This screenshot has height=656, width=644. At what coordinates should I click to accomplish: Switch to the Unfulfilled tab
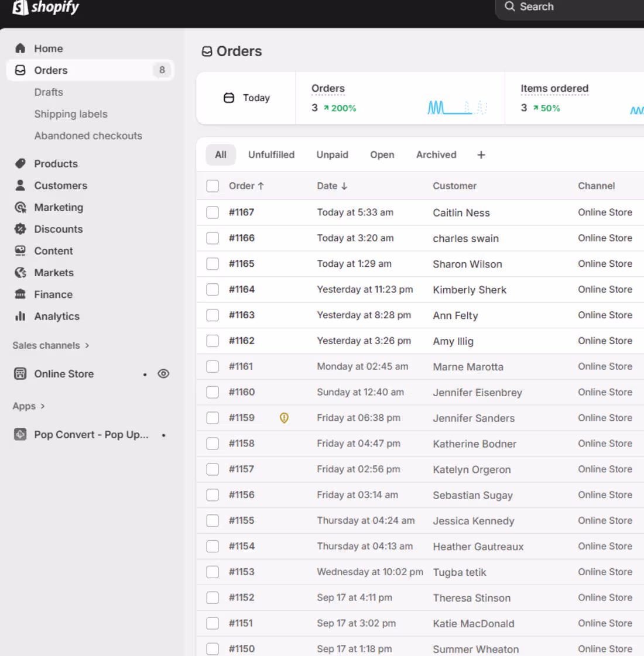[x=271, y=155]
